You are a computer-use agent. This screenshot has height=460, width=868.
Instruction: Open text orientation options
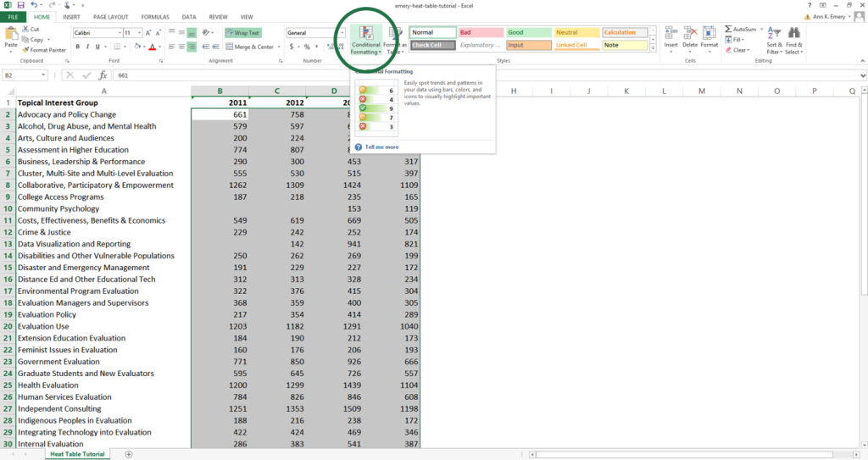(x=208, y=33)
